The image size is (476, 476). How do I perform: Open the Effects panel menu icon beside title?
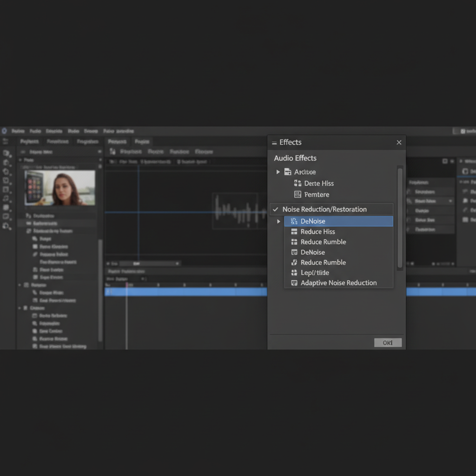tap(274, 143)
